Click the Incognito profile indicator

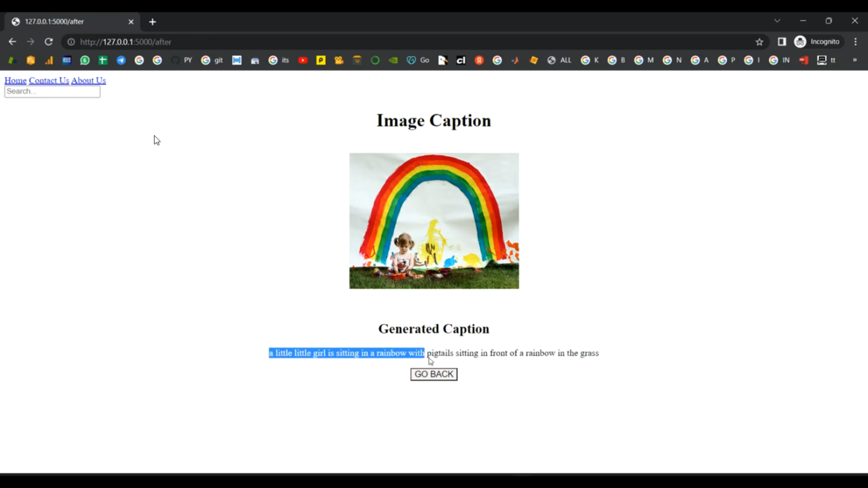817,42
